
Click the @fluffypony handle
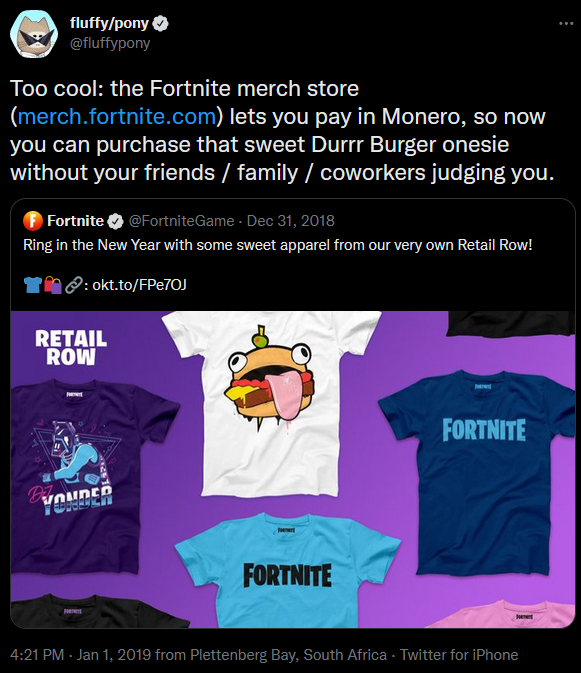110,43
